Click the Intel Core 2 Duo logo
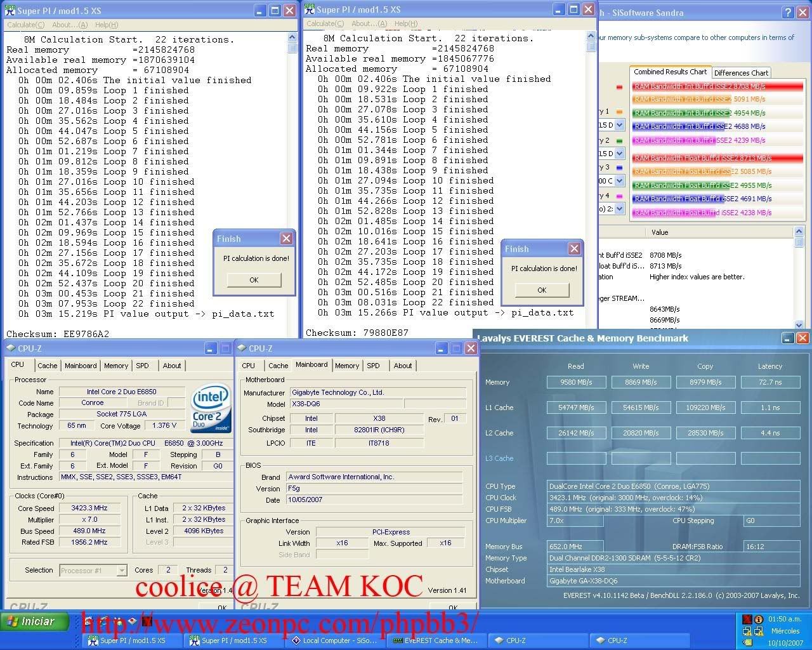Screen dimensions: 812x650 pos(211,409)
